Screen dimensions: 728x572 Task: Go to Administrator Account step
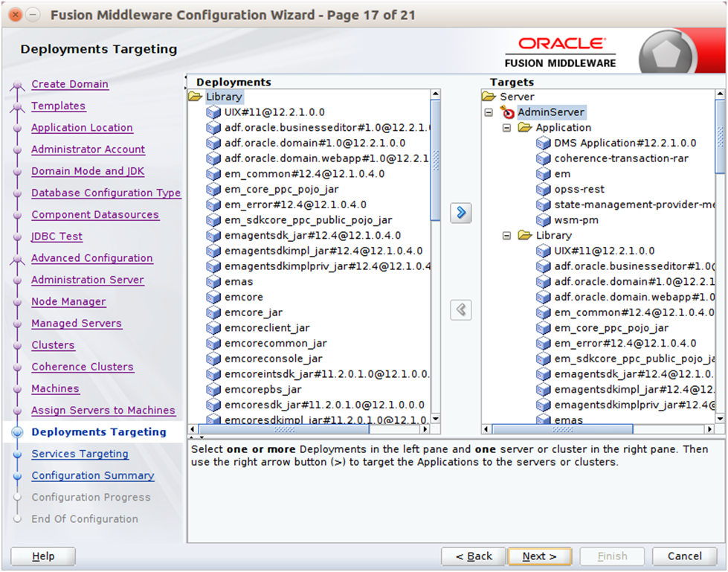(x=88, y=150)
